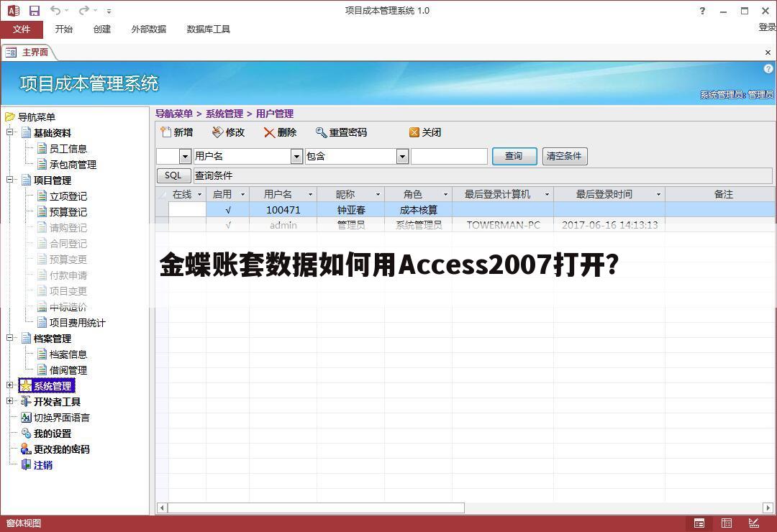The width and height of the screenshot is (777, 532).
Task: Click the Access application icon
Action: point(14,10)
